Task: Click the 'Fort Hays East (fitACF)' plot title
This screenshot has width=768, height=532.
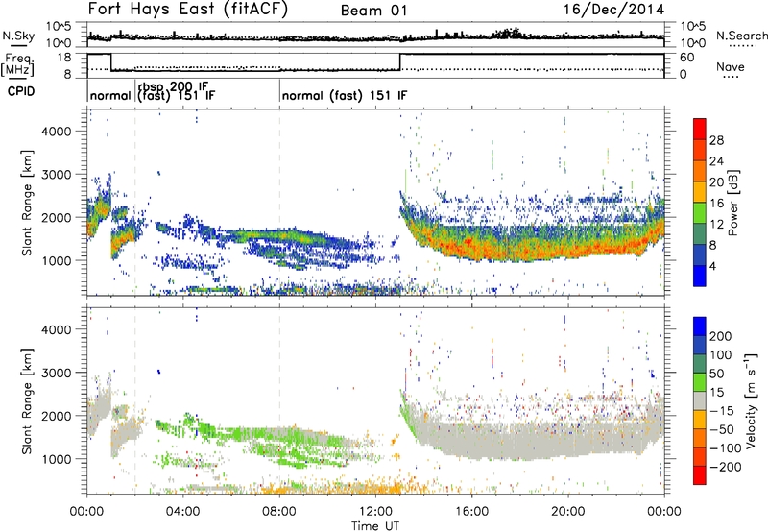Action: coord(188,10)
